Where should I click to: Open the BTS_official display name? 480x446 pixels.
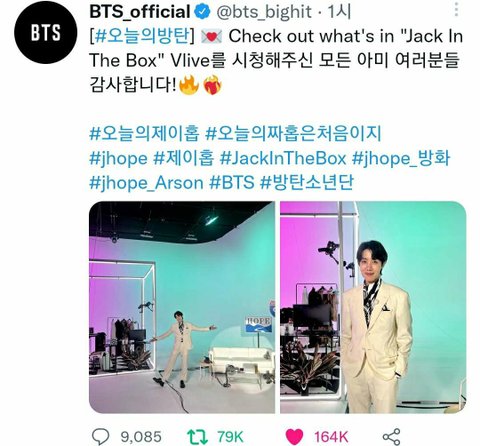click(140, 12)
